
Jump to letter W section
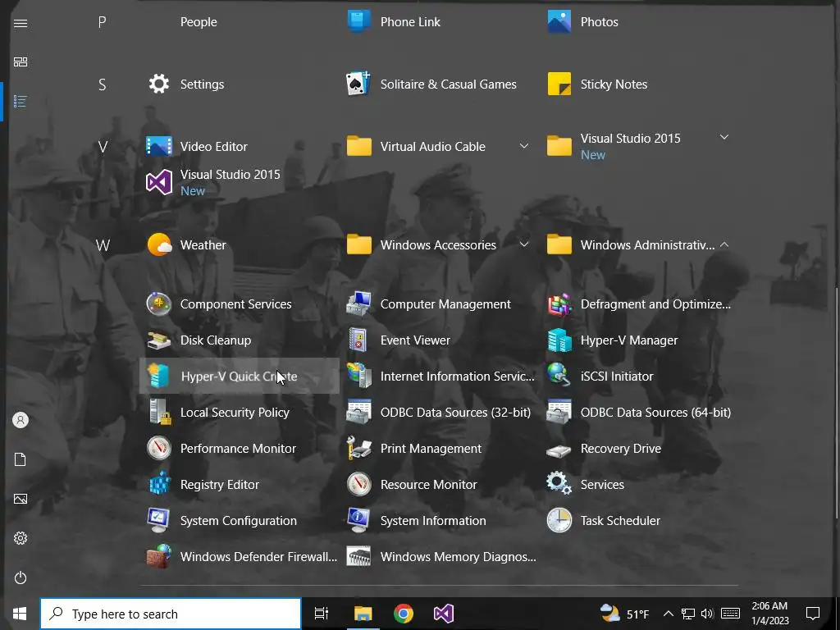[x=103, y=245]
